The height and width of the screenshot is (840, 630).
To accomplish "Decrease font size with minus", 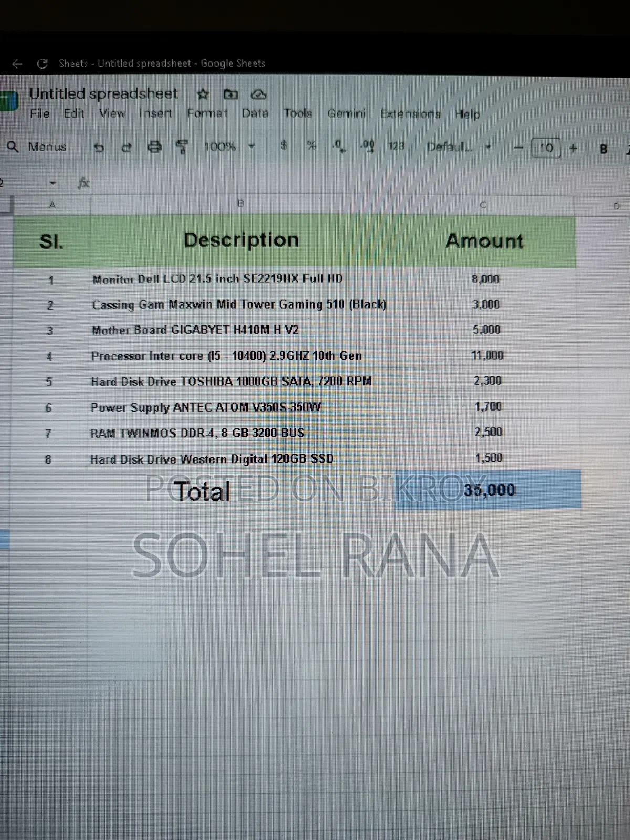I will point(519,148).
